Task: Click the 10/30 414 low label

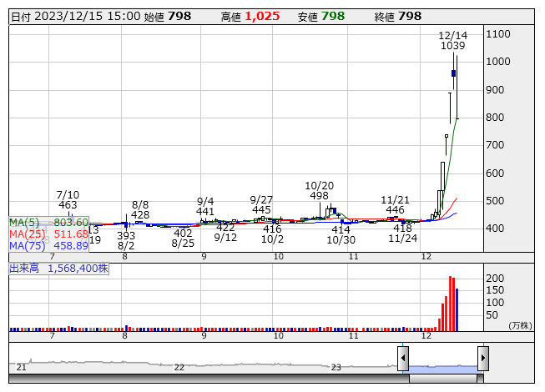Action: (x=340, y=234)
